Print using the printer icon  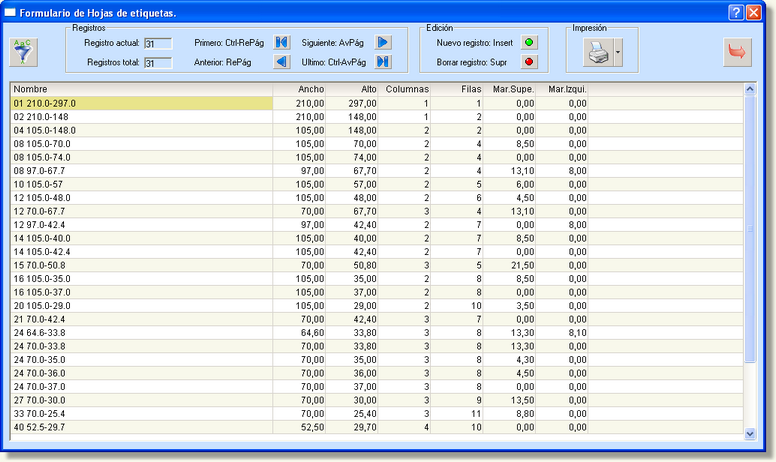click(x=598, y=52)
